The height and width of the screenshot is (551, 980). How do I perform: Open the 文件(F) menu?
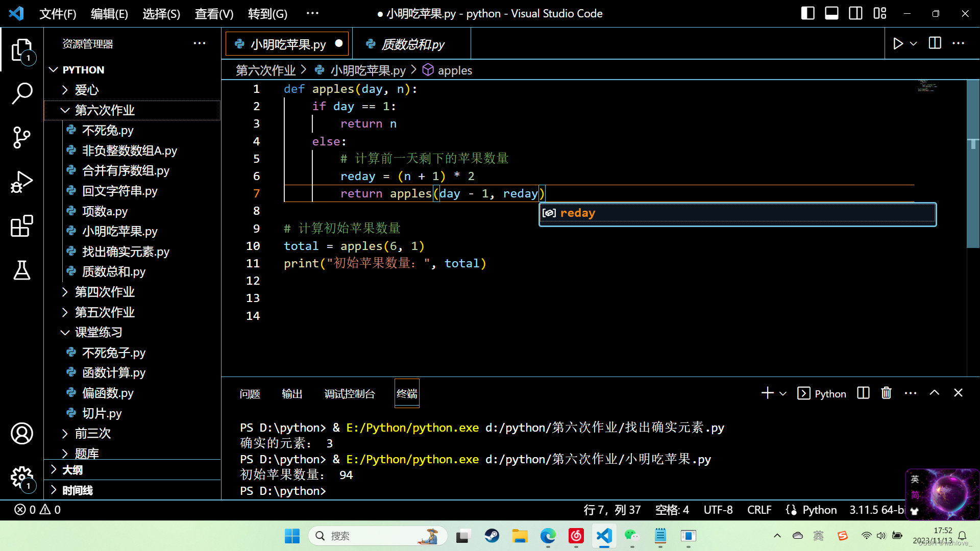click(x=58, y=14)
